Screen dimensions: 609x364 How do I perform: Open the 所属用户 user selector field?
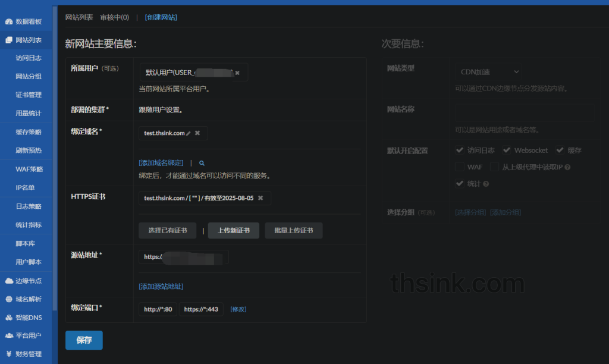click(193, 72)
